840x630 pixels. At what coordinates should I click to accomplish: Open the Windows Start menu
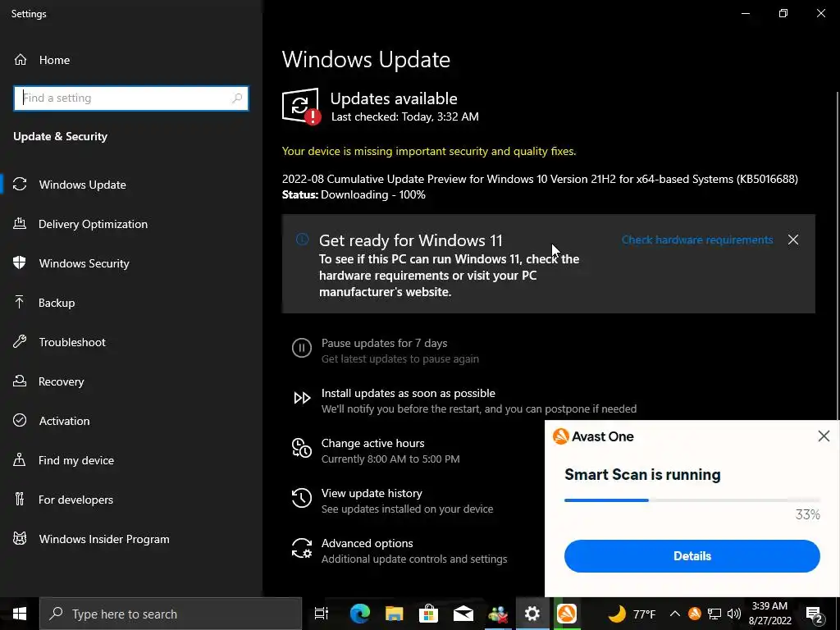click(x=20, y=614)
